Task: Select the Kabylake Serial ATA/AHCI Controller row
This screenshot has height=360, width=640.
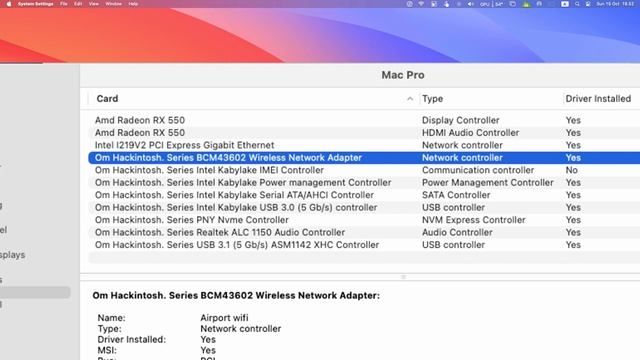Action: (x=364, y=195)
